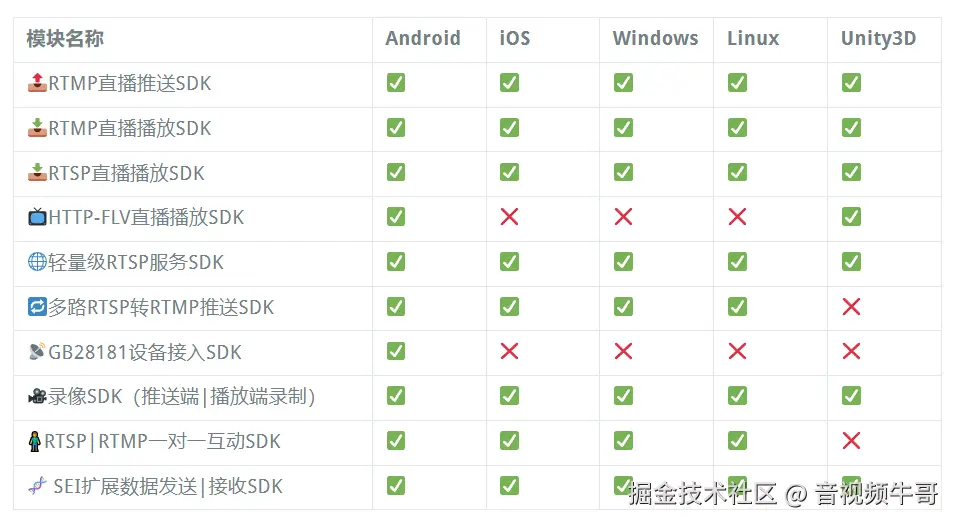Click the download icon beside RTSP直播播放SDK
The height and width of the screenshot is (525, 956).
click(37, 172)
